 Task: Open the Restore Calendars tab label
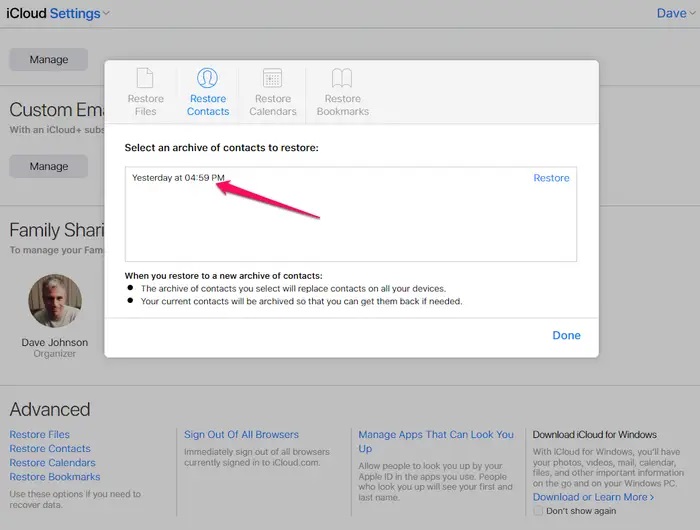273,105
